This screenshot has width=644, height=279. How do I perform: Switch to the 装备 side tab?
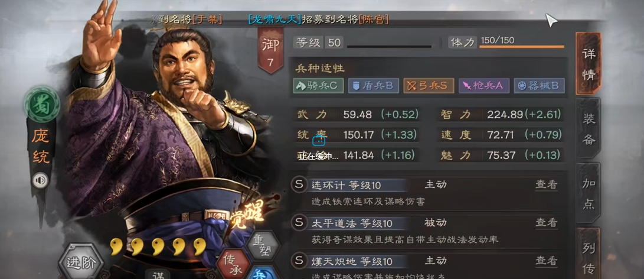click(589, 129)
